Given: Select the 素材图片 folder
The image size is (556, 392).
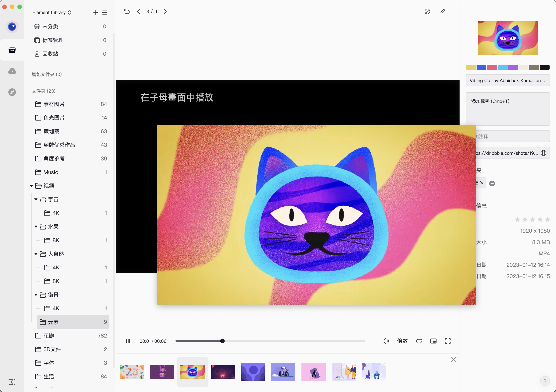Looking at the screenshot, I should (71, 104).
